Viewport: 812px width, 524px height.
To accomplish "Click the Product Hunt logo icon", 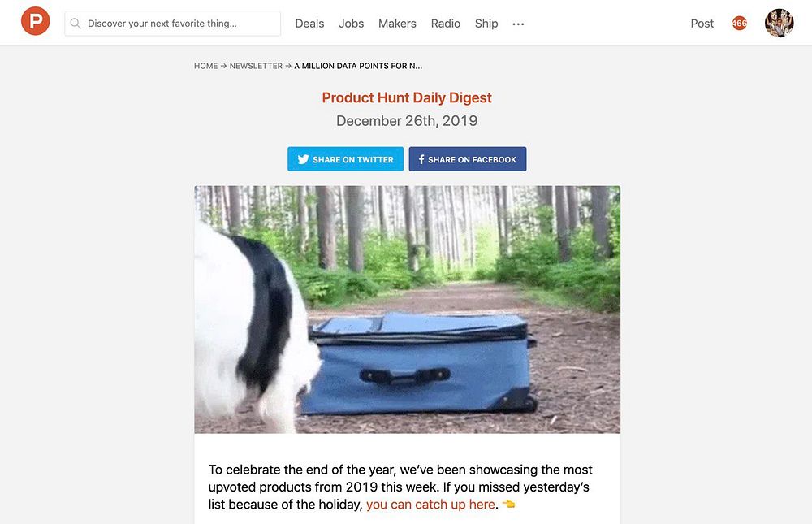I will coord(35,21).
